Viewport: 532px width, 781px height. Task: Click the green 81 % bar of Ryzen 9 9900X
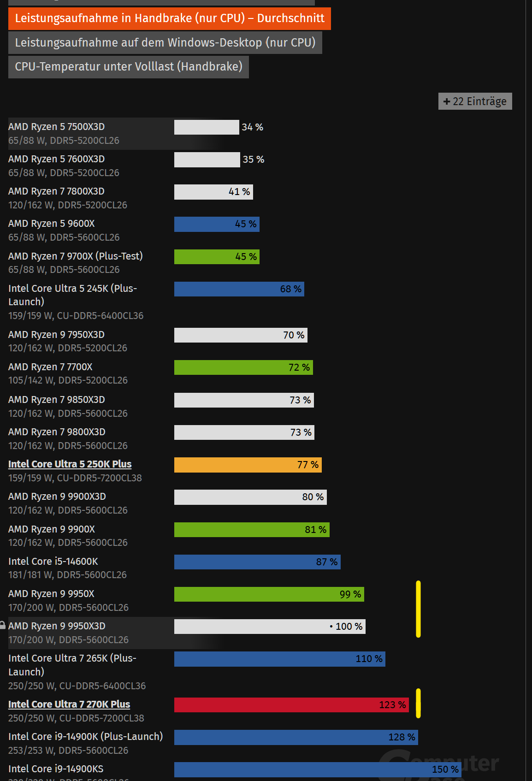tap(252, 530)
